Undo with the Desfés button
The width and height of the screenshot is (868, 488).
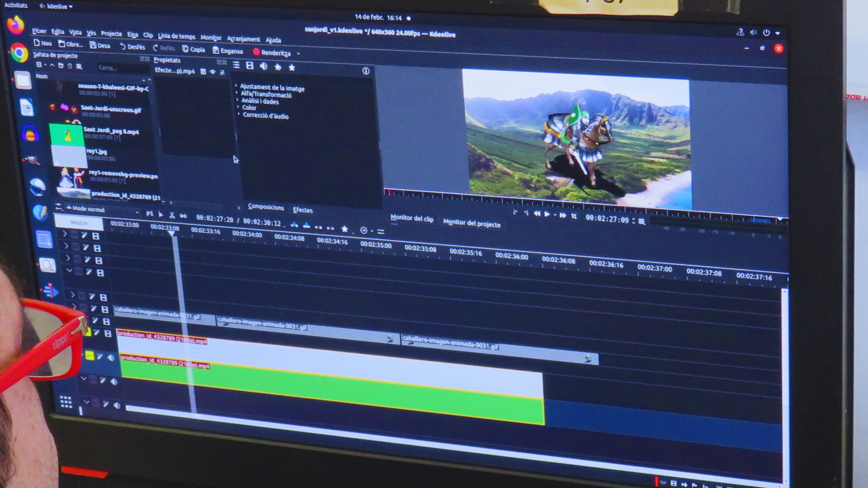(x=133, y=47)
